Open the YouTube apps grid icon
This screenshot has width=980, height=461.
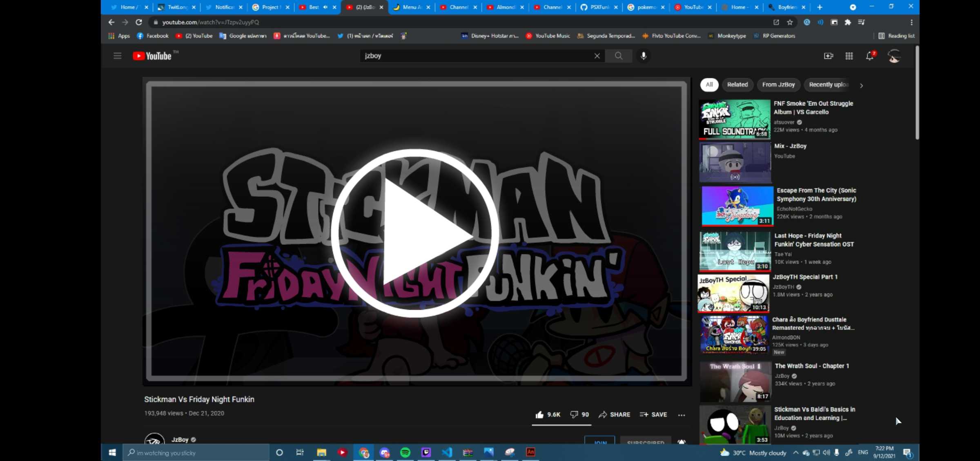click(849, 56)
